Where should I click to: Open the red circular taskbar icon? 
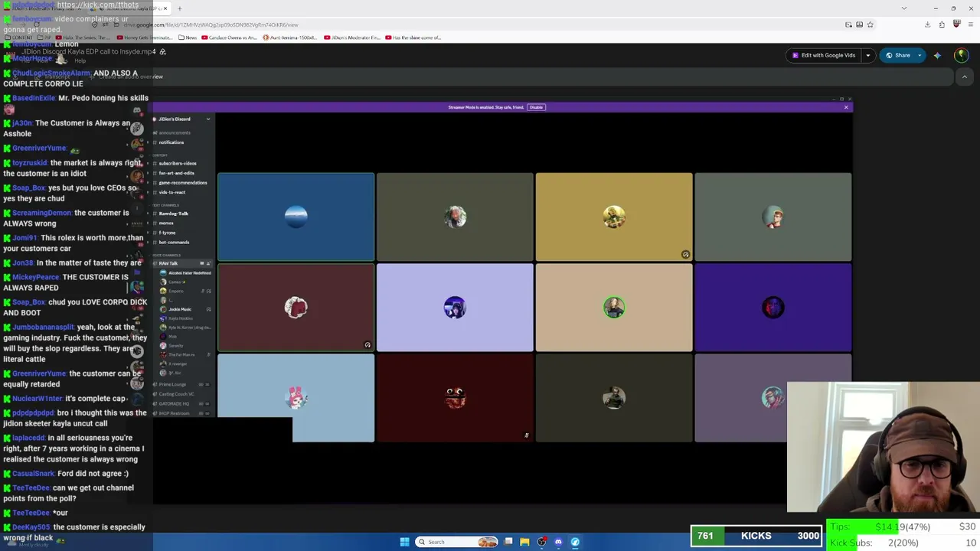pos(541,542)
